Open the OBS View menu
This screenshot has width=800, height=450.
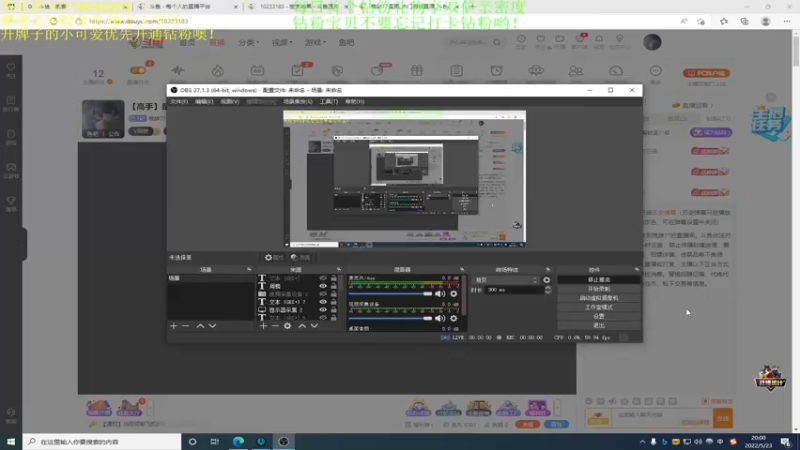[230, 102]
